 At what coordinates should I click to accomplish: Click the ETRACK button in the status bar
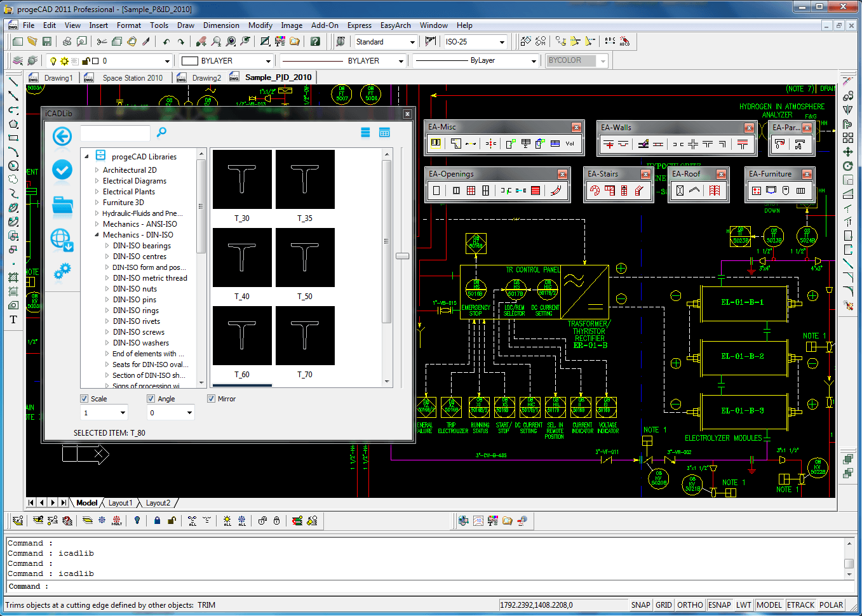click(x=800, y=605)
